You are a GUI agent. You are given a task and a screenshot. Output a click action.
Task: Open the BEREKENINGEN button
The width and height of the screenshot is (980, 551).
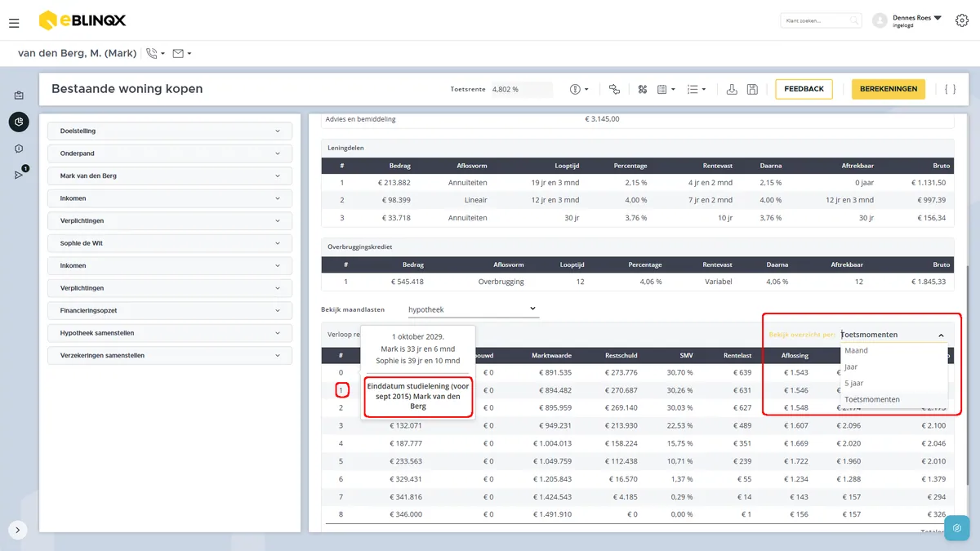click(x=889, y=89)
